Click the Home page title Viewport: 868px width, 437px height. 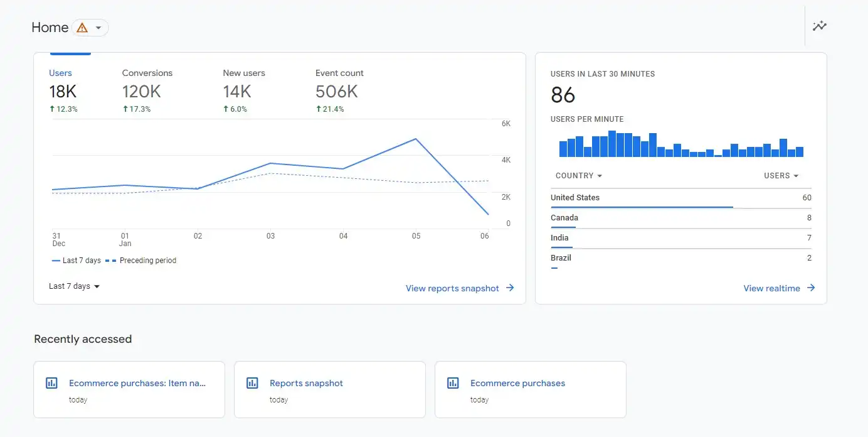[x=50, y=28]
